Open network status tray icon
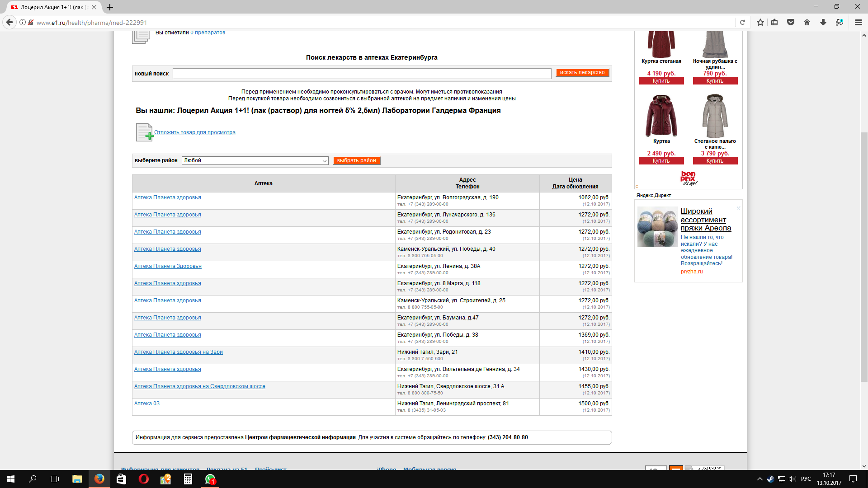Viewport: 868px width, 488px height. click(781, 479)
